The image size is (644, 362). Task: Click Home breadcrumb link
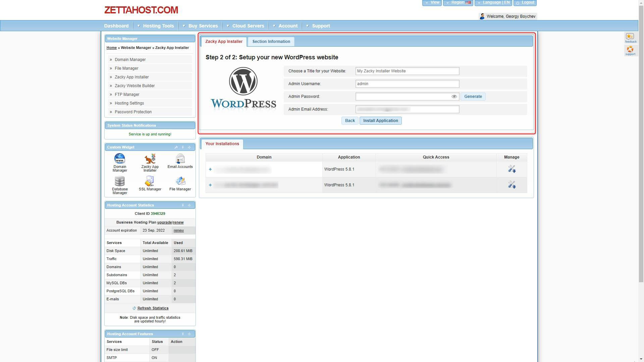tap(111, 48)
